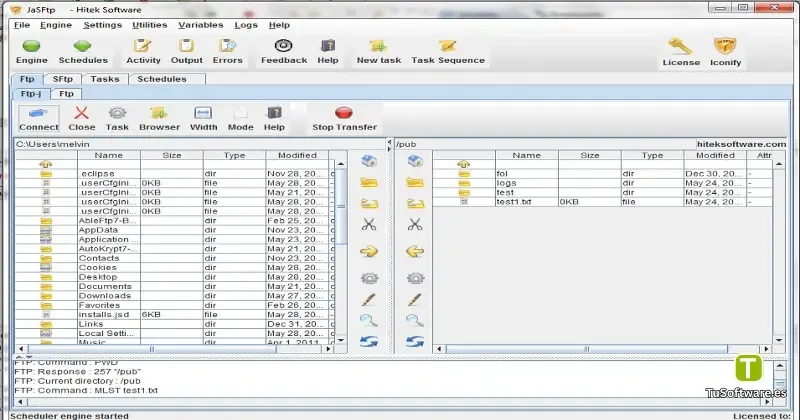Switch to the Tasks tab
This screenshot has width=800, height=420.
105,79
